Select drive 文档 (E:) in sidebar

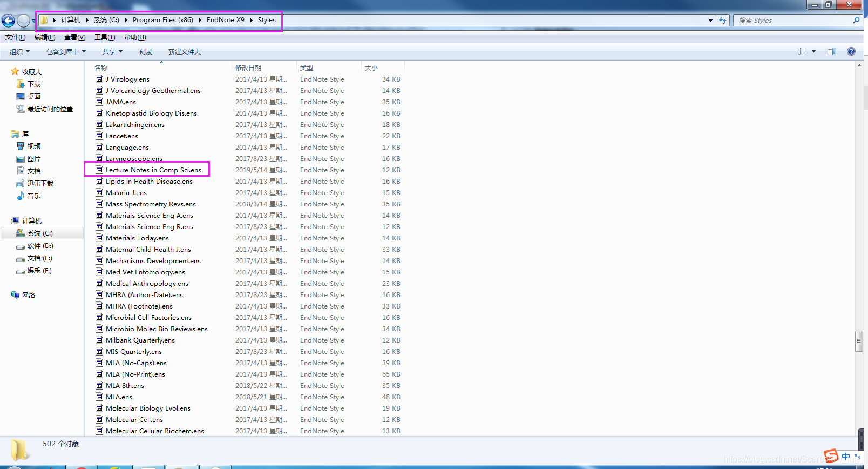coord(40,258)
